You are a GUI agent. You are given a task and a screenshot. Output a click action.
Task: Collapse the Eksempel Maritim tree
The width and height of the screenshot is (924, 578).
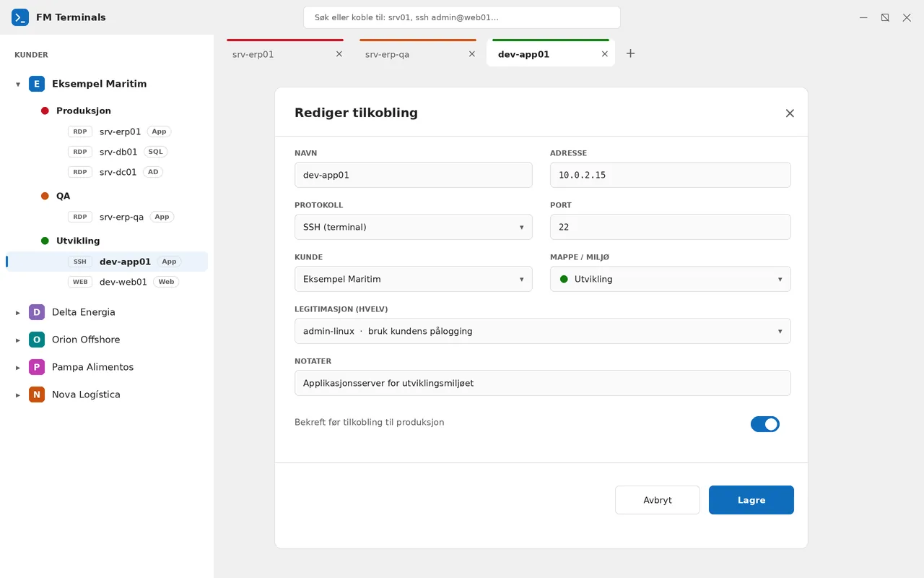tap(18, 85)
